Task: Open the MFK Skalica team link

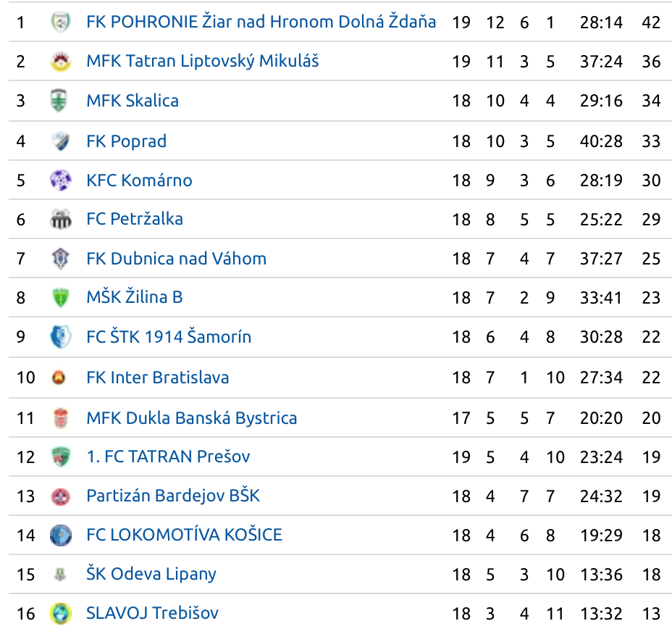Action: coord(133,101)
